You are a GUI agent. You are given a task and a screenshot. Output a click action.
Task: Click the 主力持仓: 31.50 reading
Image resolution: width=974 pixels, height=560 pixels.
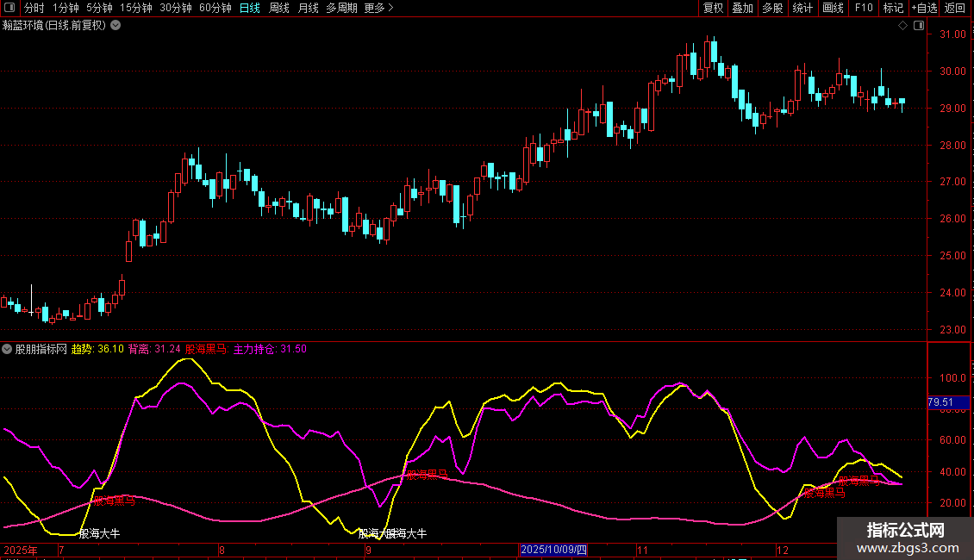(x=270, y=349)
